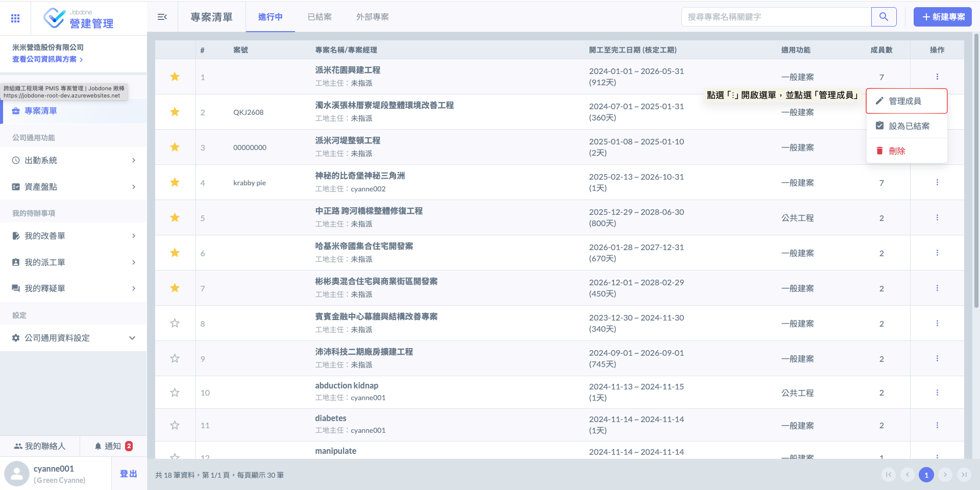This screenshot has height=490, width=980.
Task: Click the search magnifier button
Action: [x=884, y=17]
